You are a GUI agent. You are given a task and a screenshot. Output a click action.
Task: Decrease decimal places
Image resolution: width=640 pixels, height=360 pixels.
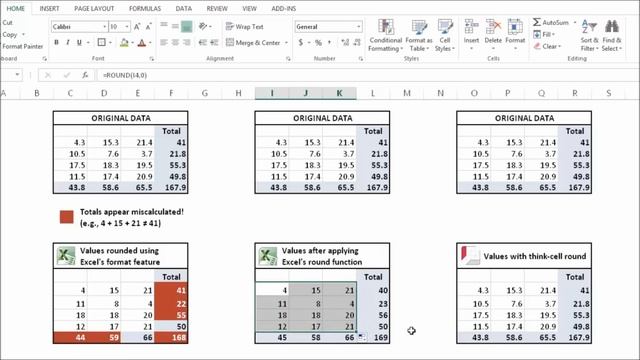pyautogui.click(x=357, y=42)
